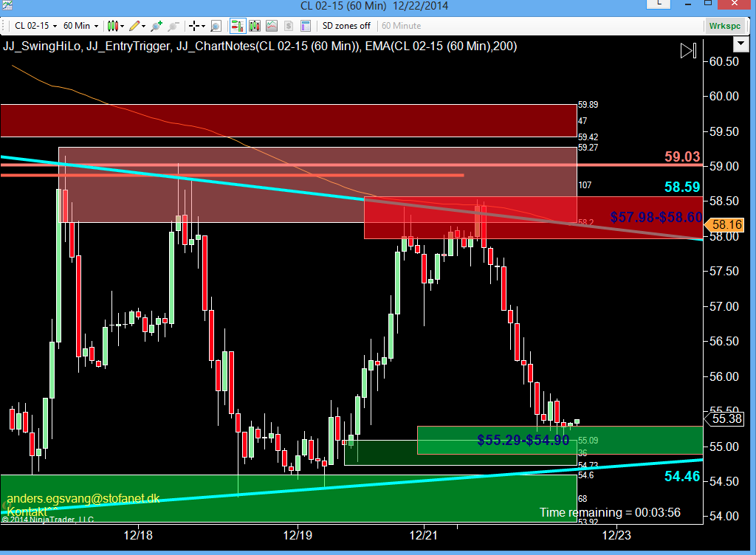The width and height of the screenshot is (756, 555).
Task: Expand the cursor type dropdown arrow
Action: tap(203, 26)
